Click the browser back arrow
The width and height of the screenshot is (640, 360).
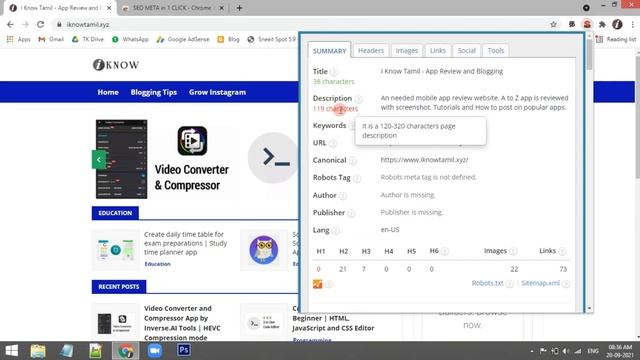10,24
